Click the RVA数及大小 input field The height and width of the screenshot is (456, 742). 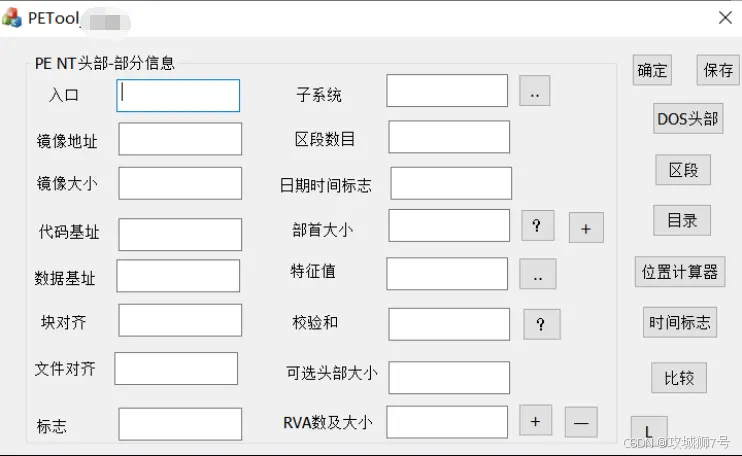[x=447, y=422]
